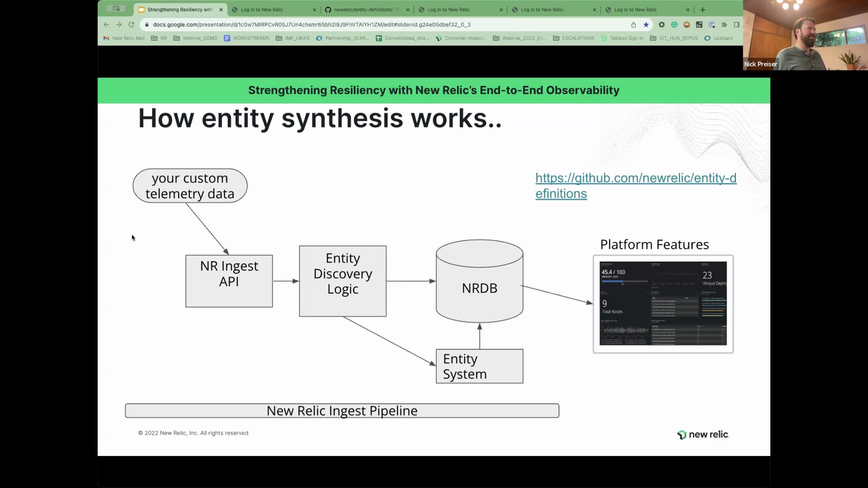Click the tab search button at window top-left
This screenshot has height=488, width=868.
click(x=116, y=8)
